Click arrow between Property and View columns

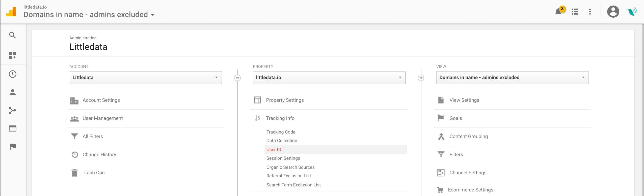[x=421, y=78]
